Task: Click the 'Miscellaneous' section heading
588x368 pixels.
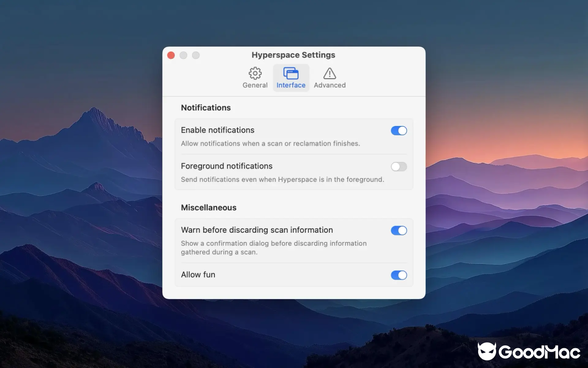Action: 209,207
